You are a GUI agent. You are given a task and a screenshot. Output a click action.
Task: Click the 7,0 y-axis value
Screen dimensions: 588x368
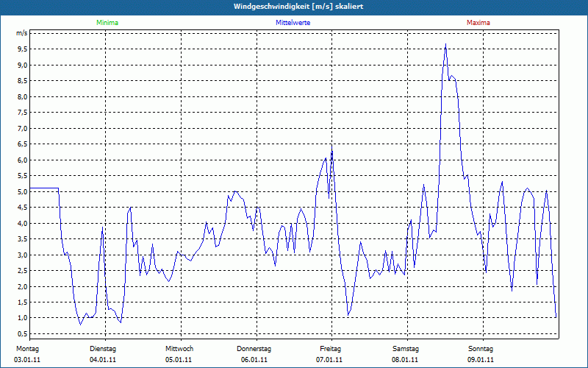tap(22, 128)
